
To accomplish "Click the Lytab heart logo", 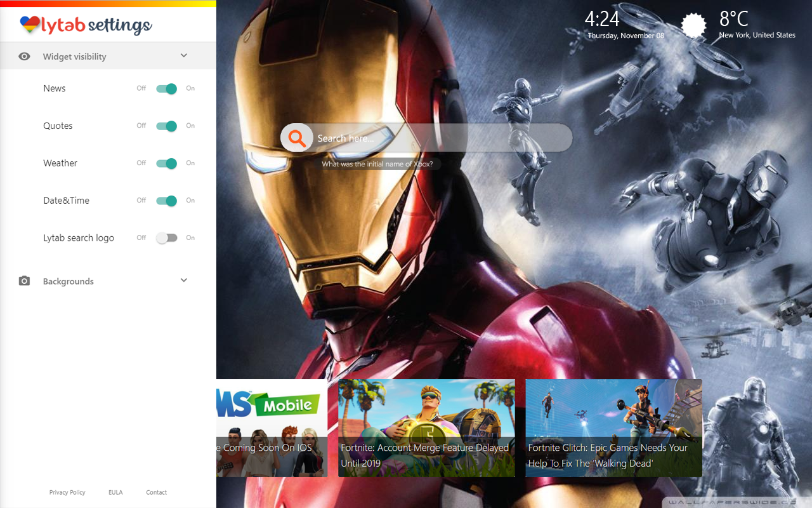I will point(30,25).
